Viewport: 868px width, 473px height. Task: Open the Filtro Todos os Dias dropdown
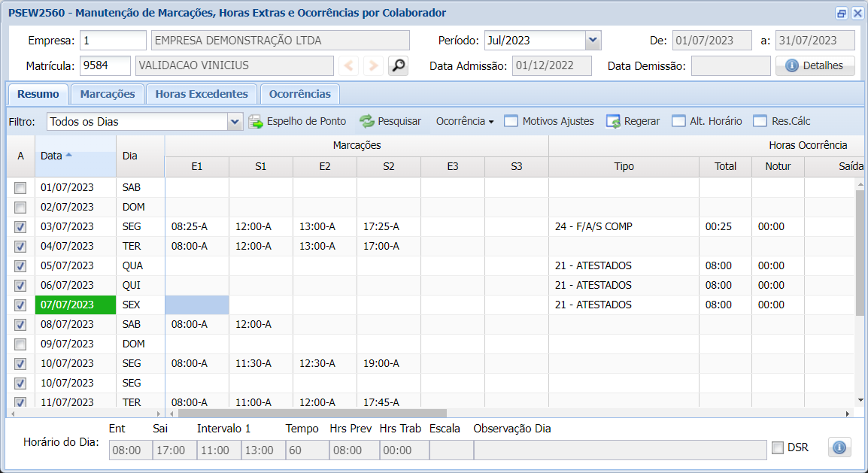click(x=235, y=121)
